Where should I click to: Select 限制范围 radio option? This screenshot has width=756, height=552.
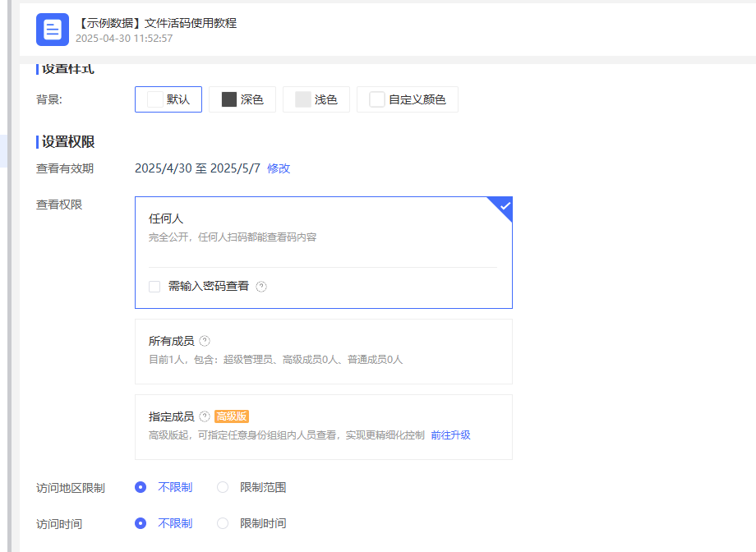coord(223,487)
